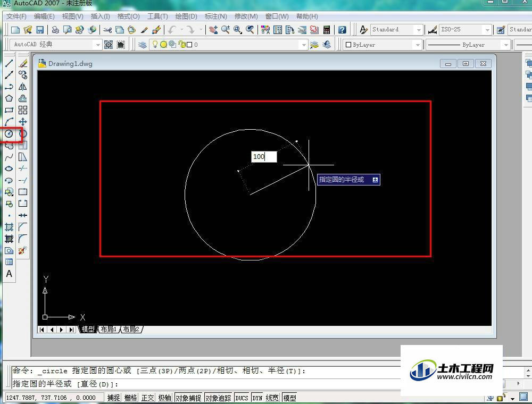Image resolution: width=532 pixels, height=404 pixels.
Task: Open the QuickCalc calculator
Action: (327, 30)
